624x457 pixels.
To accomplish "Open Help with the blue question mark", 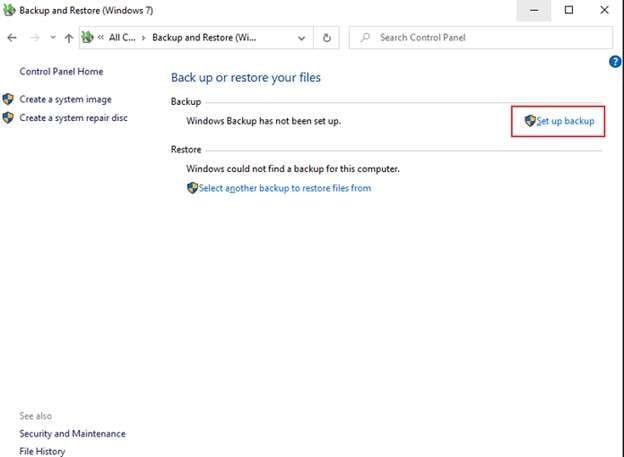I will [x=615, y=62].
